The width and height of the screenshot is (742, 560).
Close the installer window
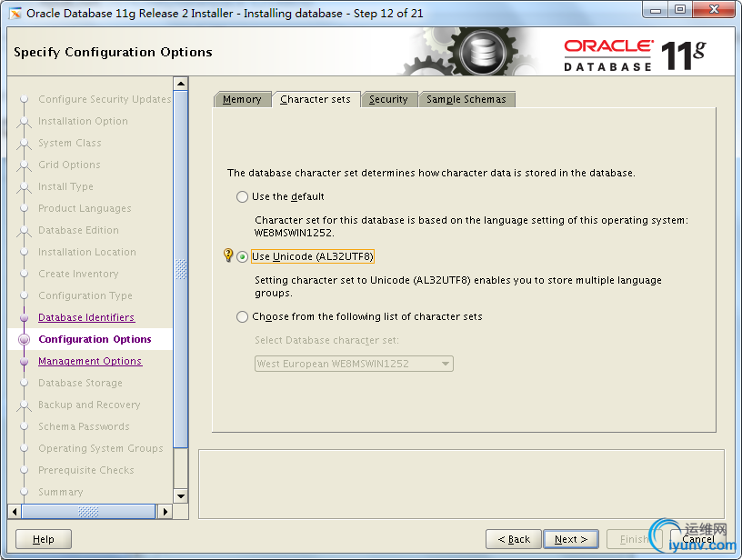[715, 10]
